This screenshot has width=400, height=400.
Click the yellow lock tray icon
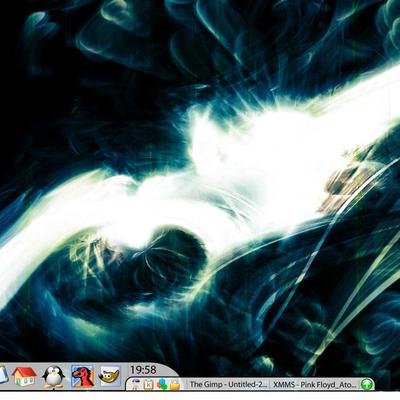click(175, 385)
